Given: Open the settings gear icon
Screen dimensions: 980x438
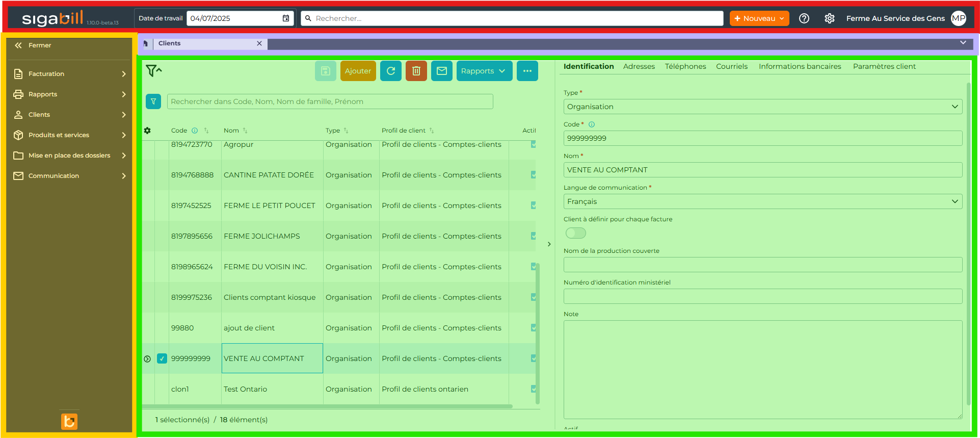Looking at the screenshot, I should tap(830, 18).
